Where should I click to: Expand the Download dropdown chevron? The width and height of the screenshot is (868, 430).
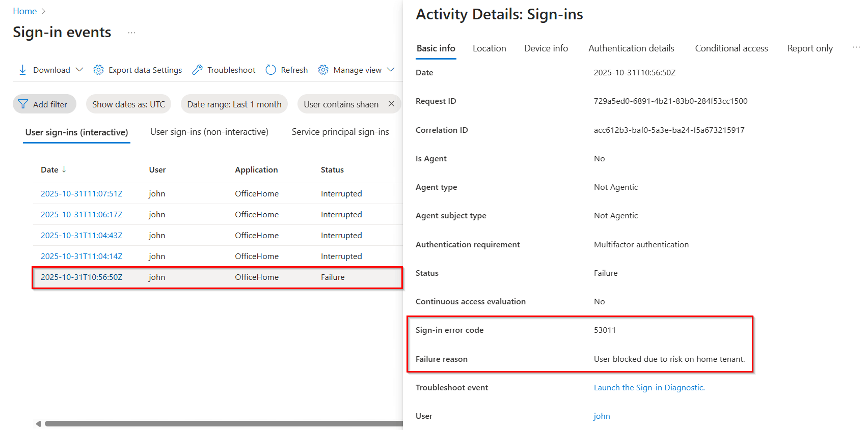tap(79, 70)
